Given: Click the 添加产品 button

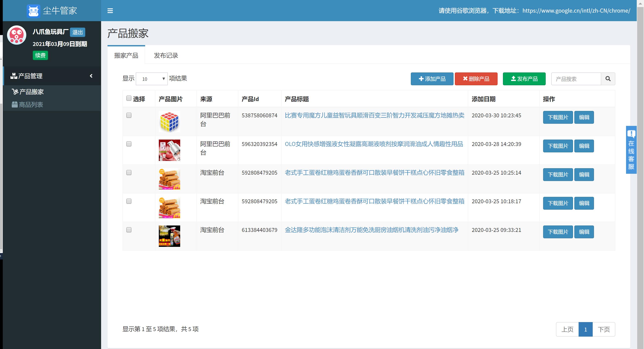Looking at the screenshot, I should [432, 79].
